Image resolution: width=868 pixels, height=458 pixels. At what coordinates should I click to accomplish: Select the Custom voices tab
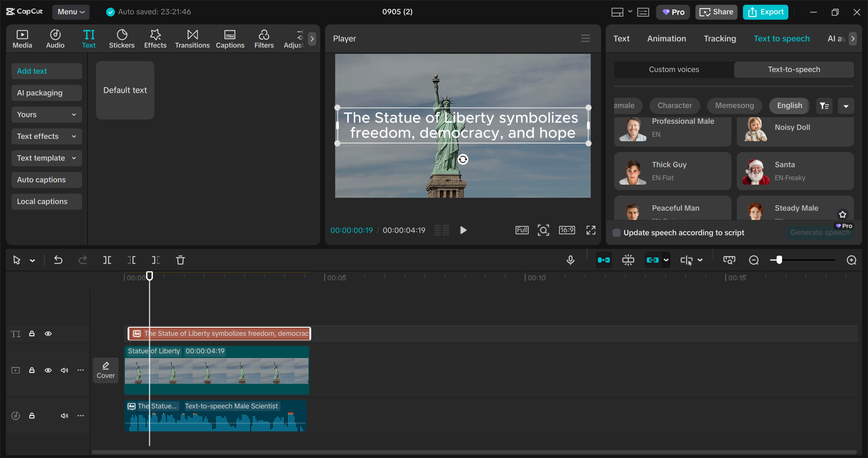(x=674, y=69)
